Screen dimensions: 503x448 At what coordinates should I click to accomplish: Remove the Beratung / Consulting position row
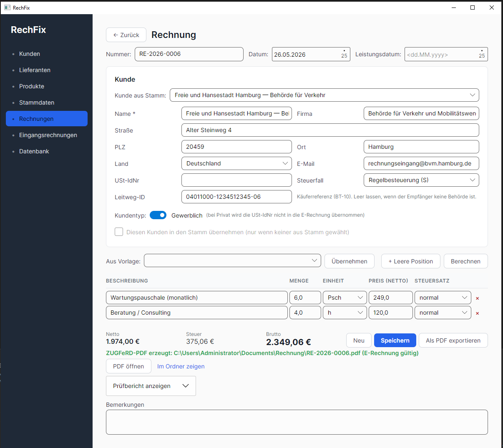pyautogui.click(x=478, y=313)
